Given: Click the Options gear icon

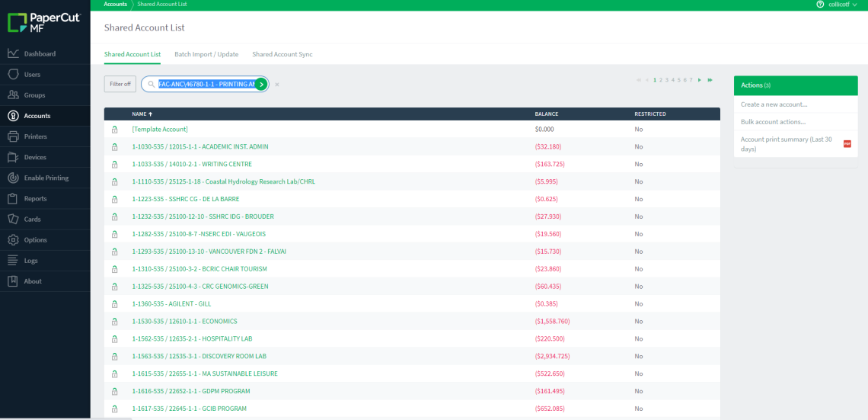Looking at the screenshot, I should (x=13, y=240).
